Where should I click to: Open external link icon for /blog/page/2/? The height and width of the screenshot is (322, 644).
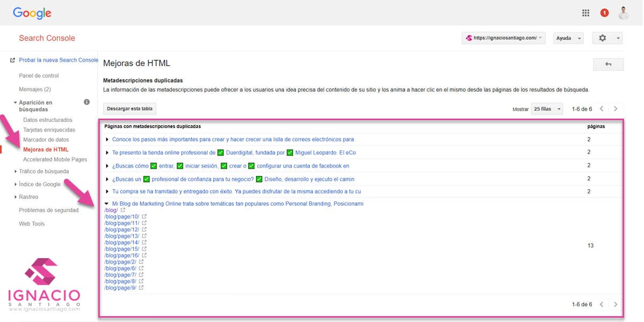(x=141, y=262)
